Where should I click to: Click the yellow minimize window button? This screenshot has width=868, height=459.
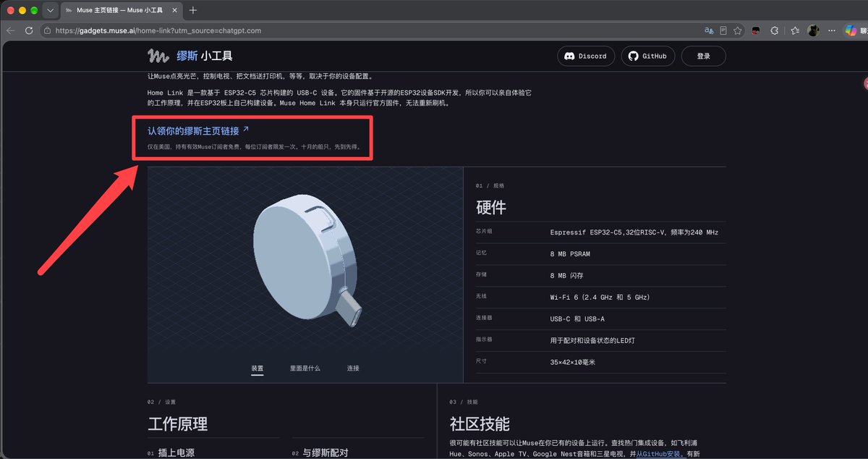tap(22, 10)
